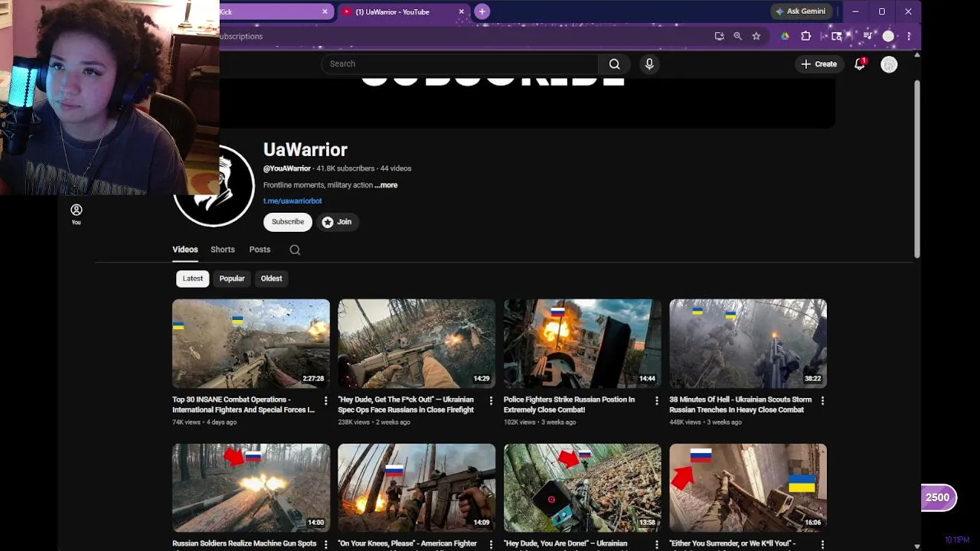Open the 14:44 explosion thumbnail

[x=583, y=344]
